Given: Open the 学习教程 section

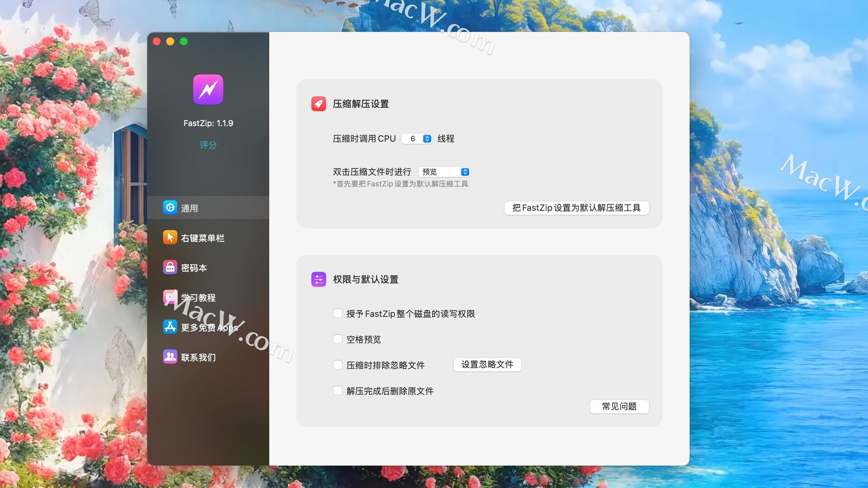Looking at the screenshot, I should pos(208,297).
